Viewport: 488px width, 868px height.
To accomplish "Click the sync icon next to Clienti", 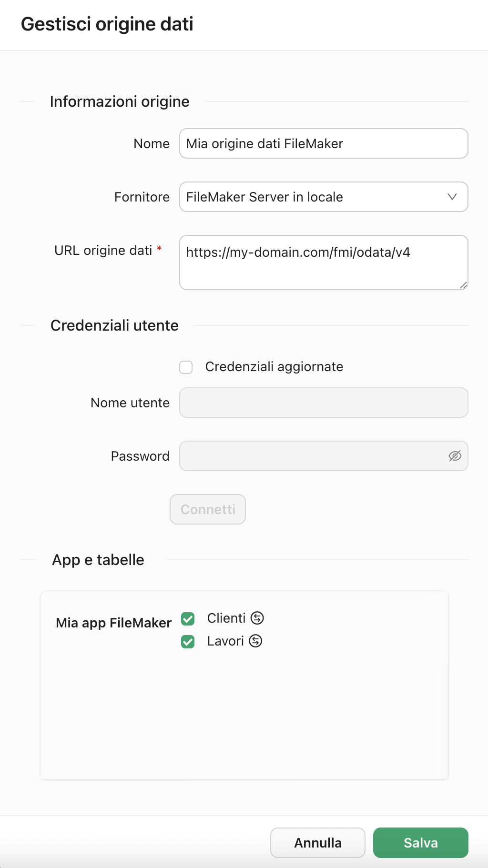I will 257,618.
